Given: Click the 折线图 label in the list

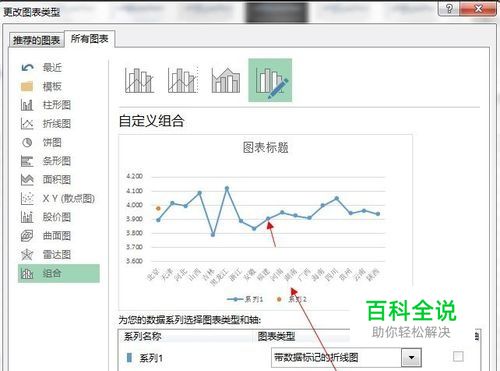Looking at the screenshot, I should (x=57, y=124).
